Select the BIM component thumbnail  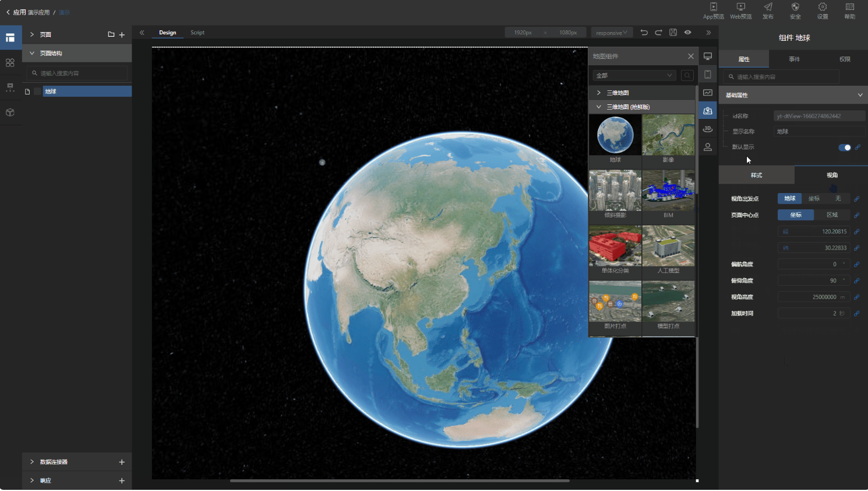click(668, 190)
